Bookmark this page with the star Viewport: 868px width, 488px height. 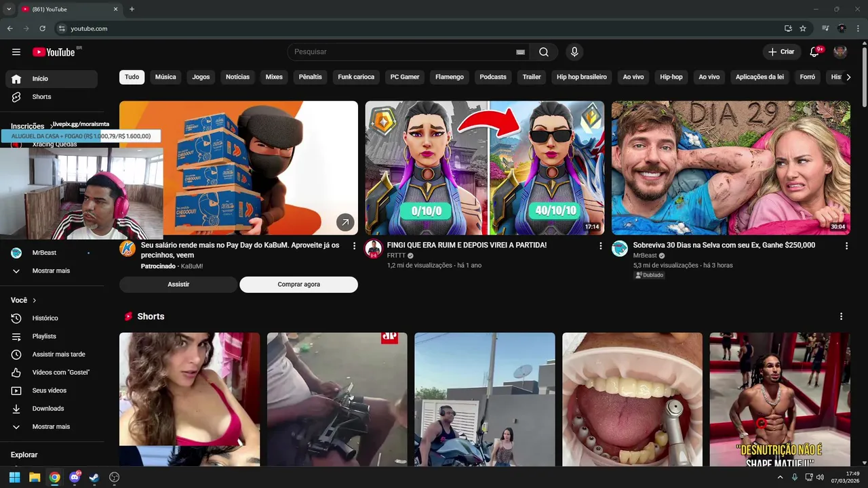803,28
